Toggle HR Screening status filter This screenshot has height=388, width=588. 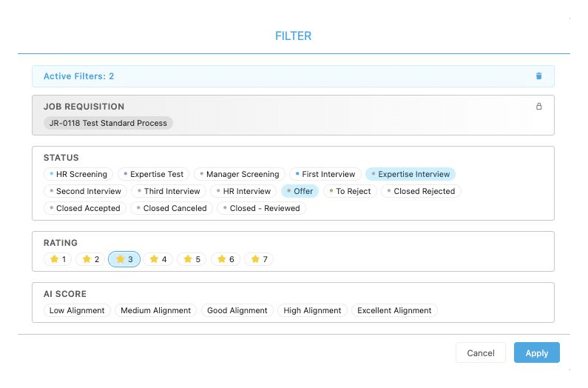tap(78, 174)
